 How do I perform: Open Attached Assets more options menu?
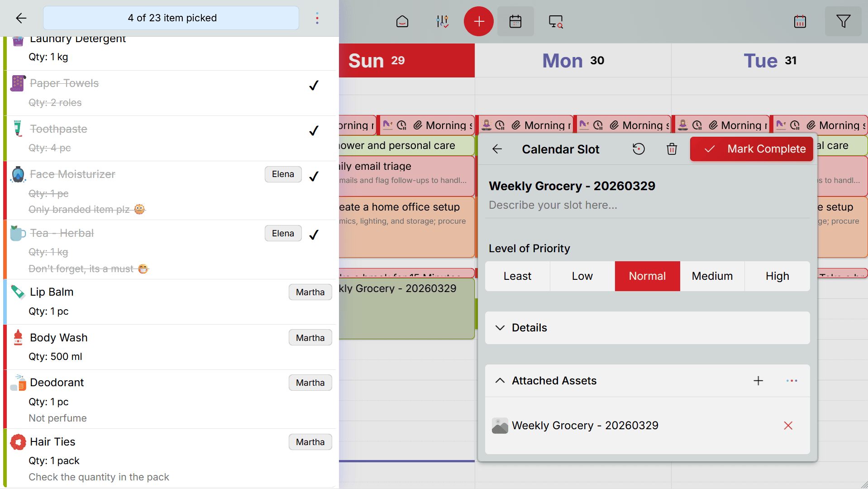[x=792, y=381]
